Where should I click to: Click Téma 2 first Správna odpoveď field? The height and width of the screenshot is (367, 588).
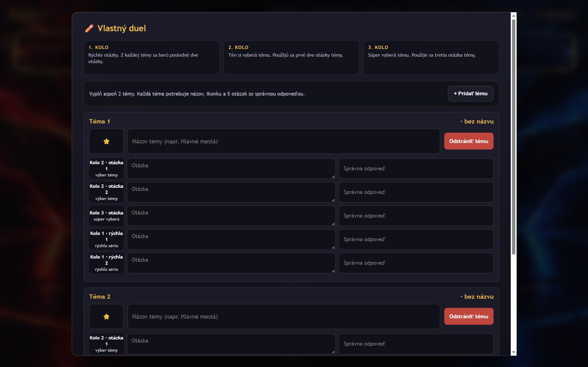tap(416, 344)
